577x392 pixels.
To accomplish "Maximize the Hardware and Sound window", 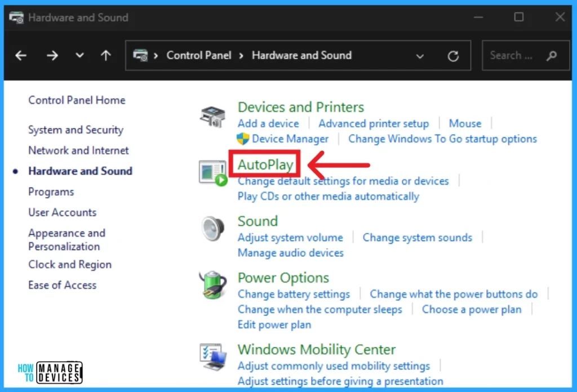I will 519,17.
